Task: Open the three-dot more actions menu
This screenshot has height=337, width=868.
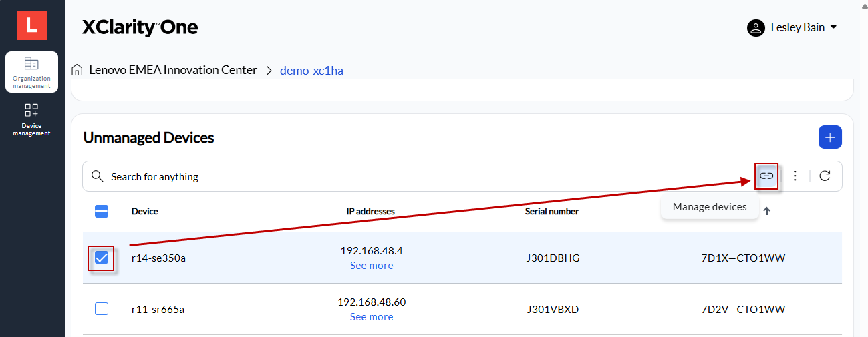Action: [x=795, y=176]
